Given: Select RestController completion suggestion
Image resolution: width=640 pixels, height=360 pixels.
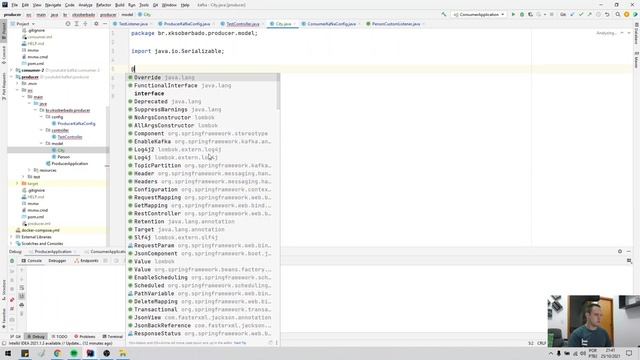Looking at the screenshot, I should tap(202, 213).
